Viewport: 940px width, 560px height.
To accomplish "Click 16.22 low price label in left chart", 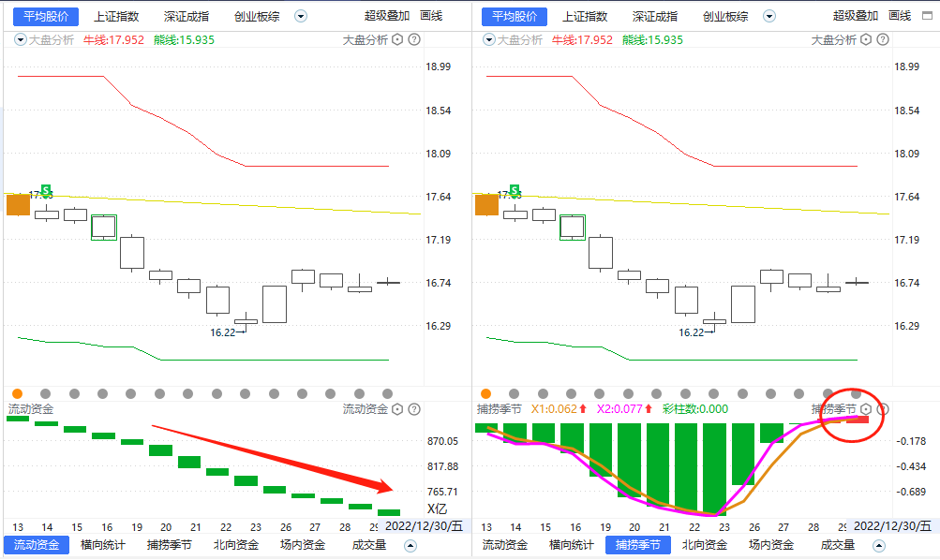I will tap(222, 332).
